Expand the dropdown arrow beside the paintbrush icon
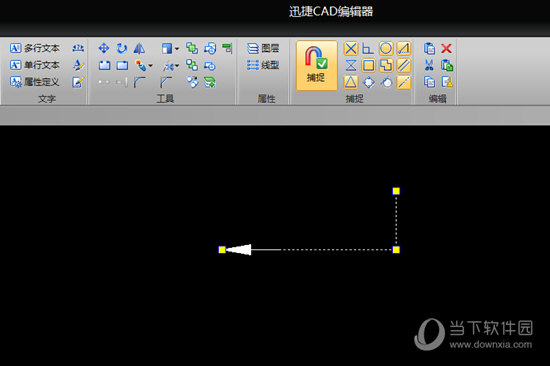 150,65
